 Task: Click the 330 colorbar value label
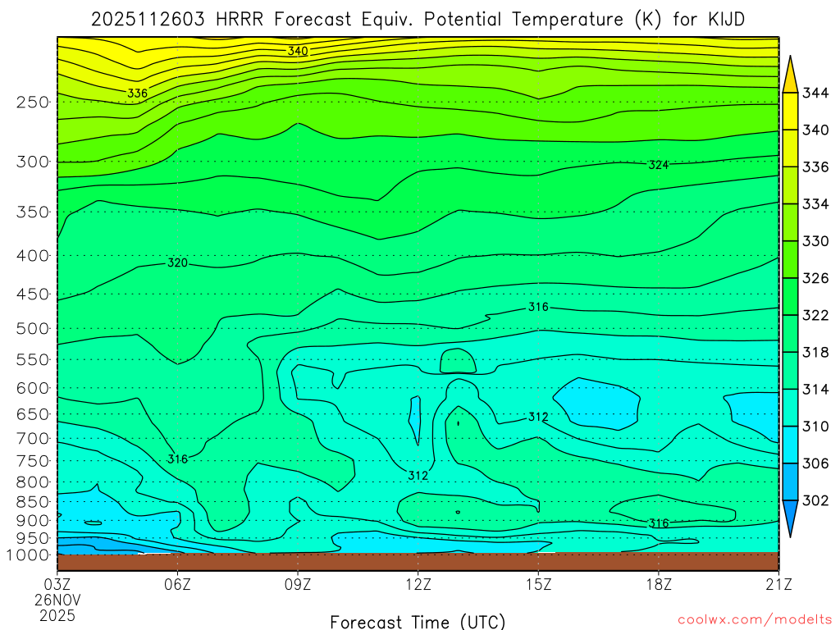(x=815, y=241)
